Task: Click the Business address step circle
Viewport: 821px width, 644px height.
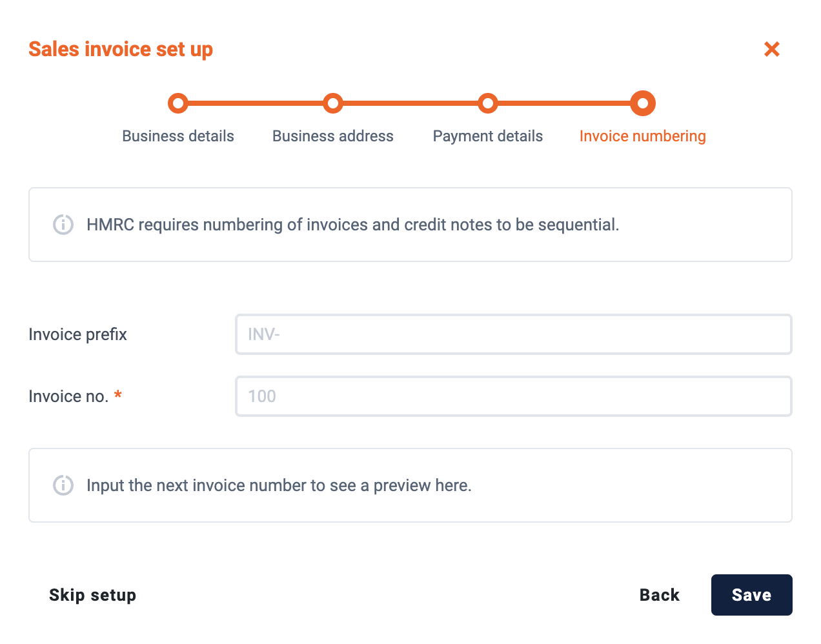Action: coord(333,103)
